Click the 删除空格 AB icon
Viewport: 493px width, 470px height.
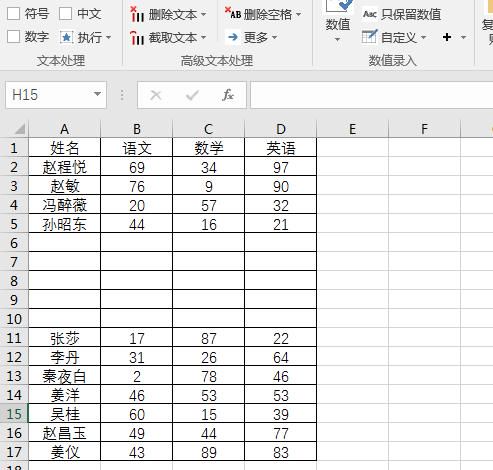pyautogui.click(x=233, y=13)
